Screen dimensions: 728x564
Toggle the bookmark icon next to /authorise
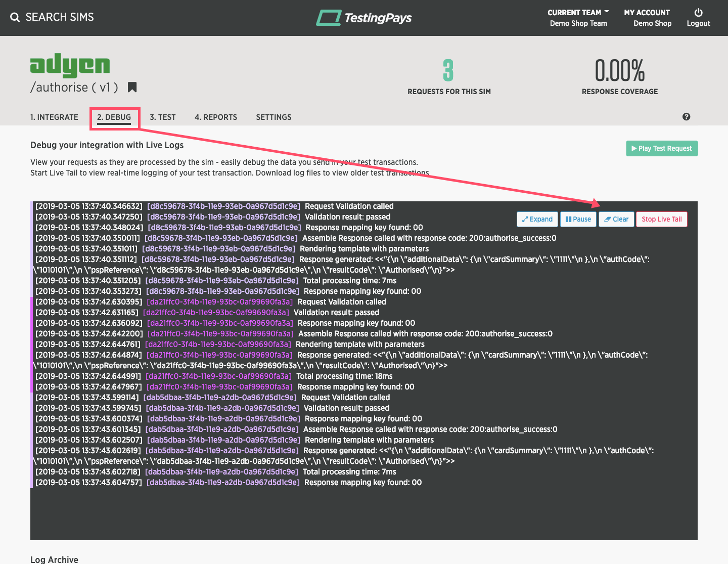(x=132, y=87)
